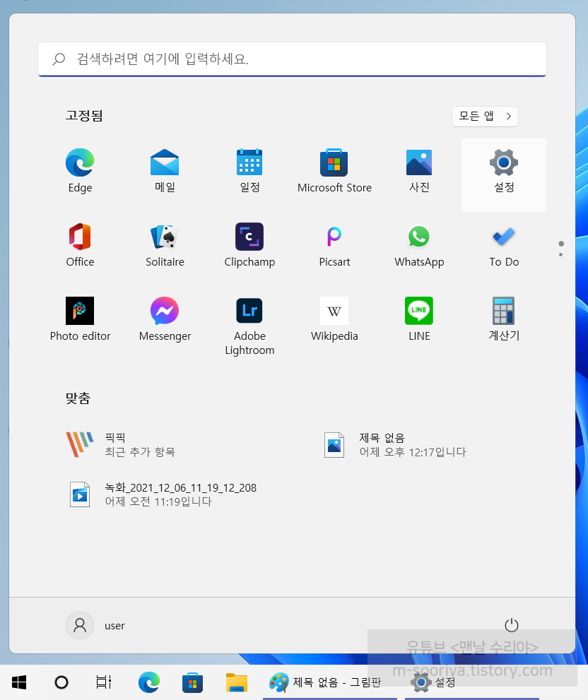Open Edge from the taskbar

(149, 682)
